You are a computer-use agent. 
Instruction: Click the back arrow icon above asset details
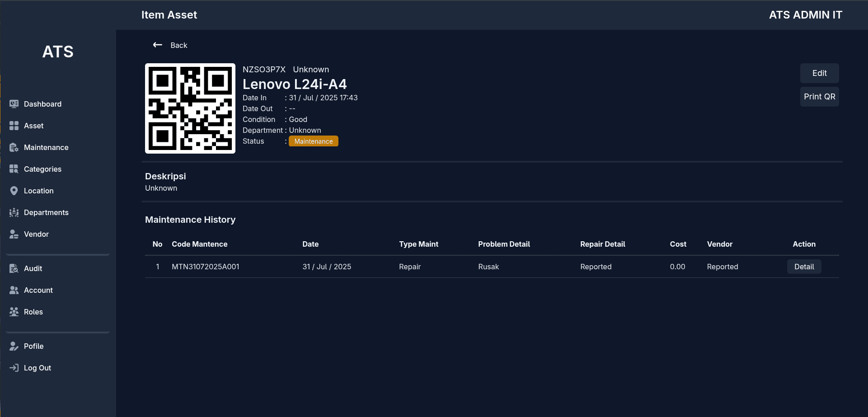pos(157,45)
